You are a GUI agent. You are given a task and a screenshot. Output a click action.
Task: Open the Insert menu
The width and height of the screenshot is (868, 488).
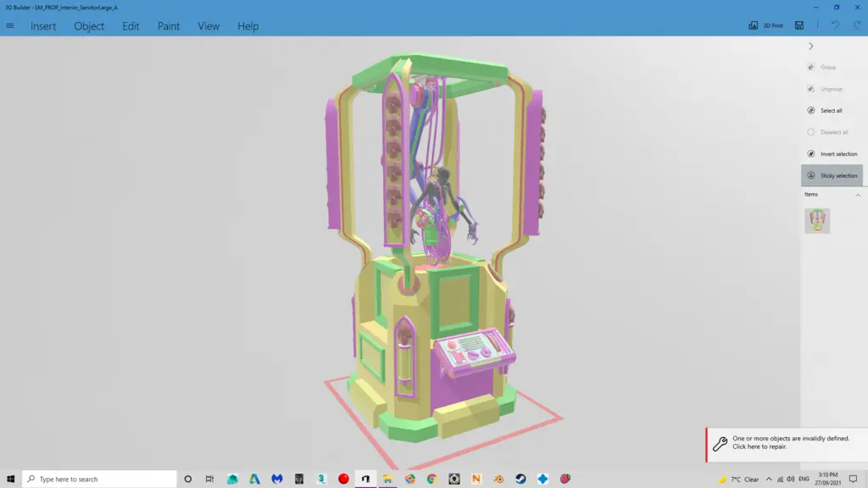click(x=43, y=26)
